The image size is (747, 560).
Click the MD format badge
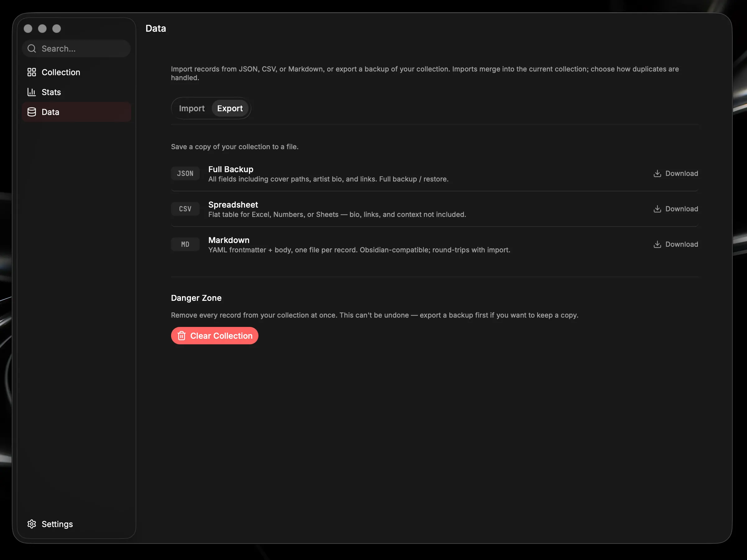185,244
